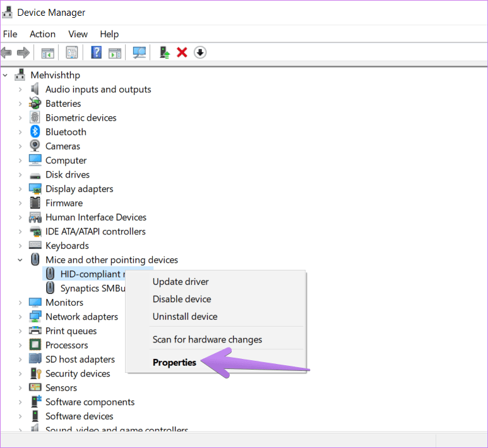Viewport: 488px width, 448px height.
Task: Click the Security devices key icon
Action: (35, 373)
